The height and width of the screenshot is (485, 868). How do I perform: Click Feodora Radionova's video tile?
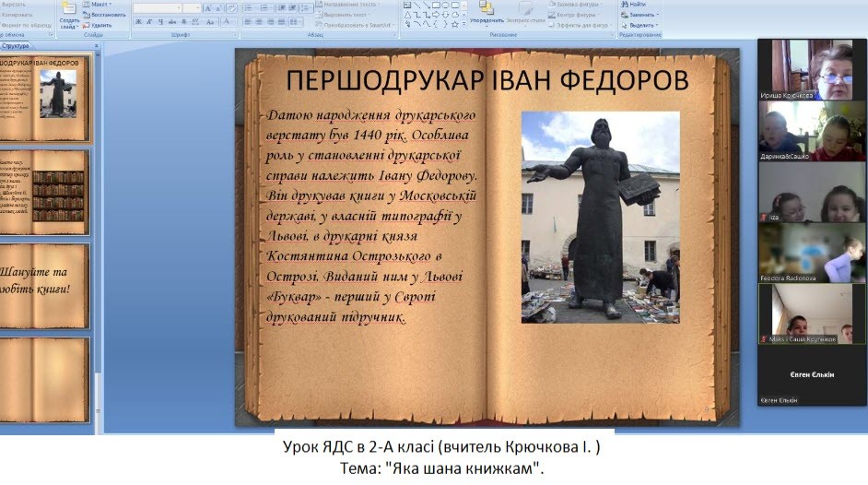pos(799,251)
